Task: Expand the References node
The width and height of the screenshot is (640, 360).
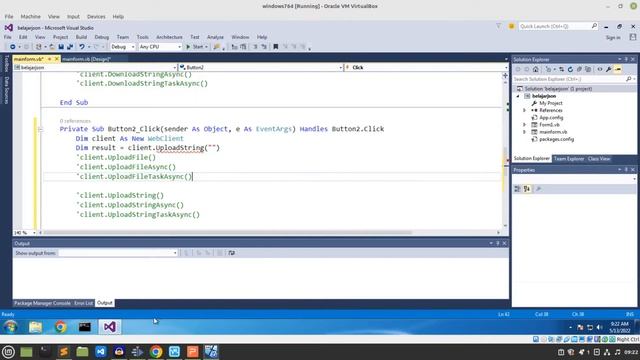Action: coord(524,110)
